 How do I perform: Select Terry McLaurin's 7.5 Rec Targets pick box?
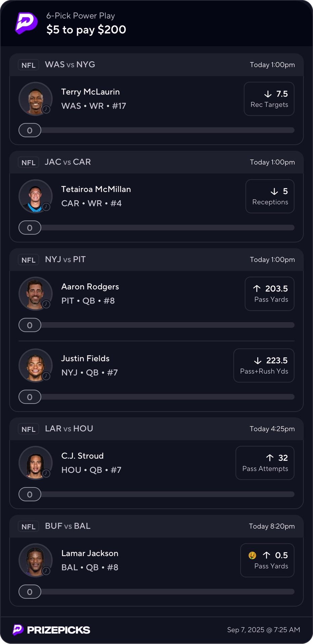tap(269, 99)
